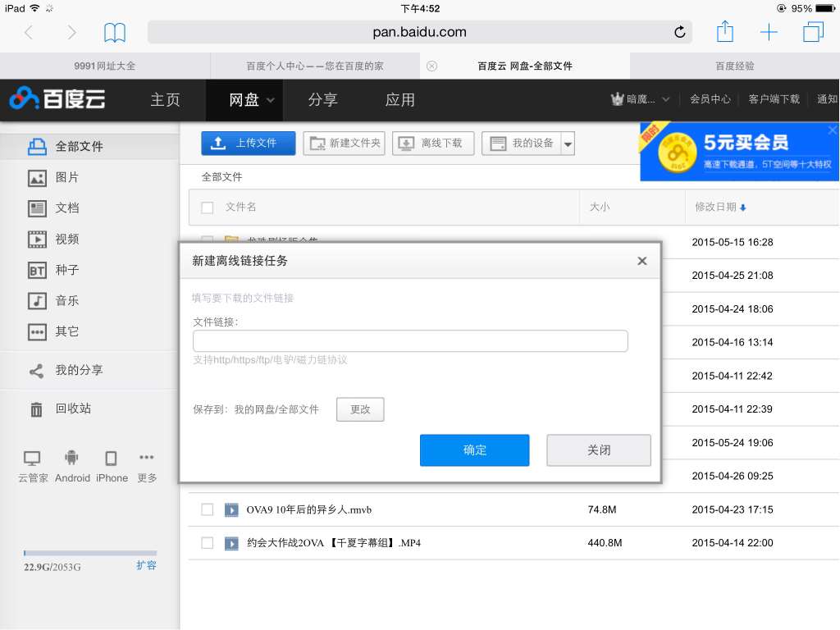Screen dimensions: 840x630
Task: Click the 上传文件 button
Action: [248, 143]
